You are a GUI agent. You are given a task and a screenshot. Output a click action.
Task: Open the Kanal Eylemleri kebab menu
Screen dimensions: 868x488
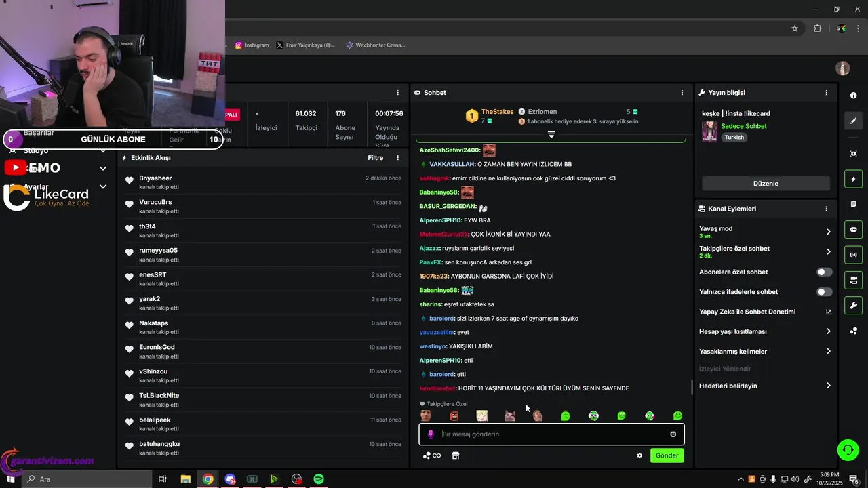coord(826,209)
